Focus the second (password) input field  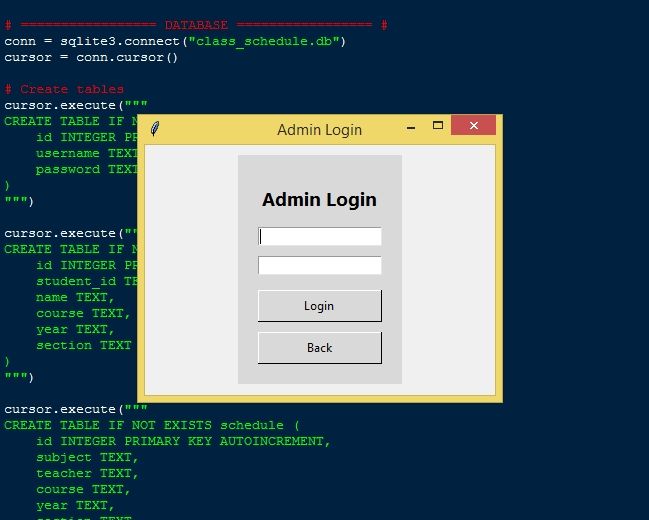click(320, 265)
